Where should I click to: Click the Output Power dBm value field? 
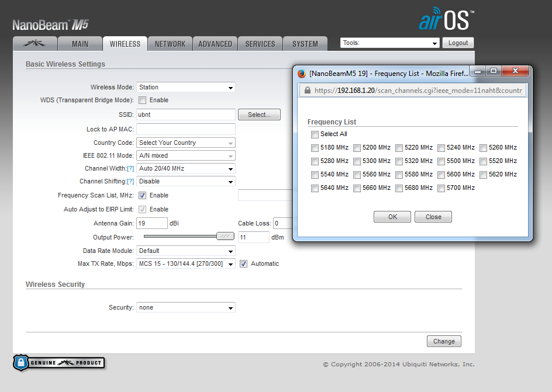click(x=253, y=237)
